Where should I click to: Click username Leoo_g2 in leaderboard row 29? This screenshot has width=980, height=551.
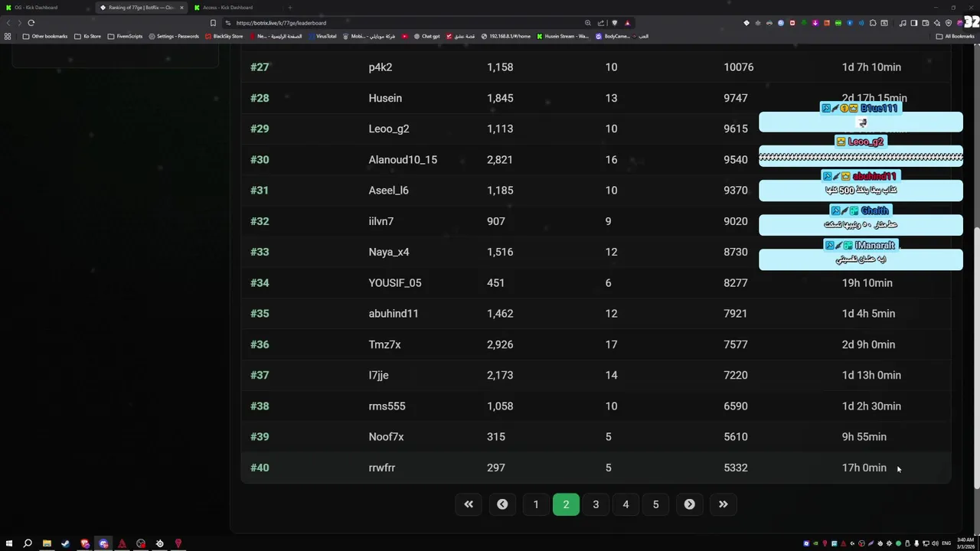click(x=389, y=129)
